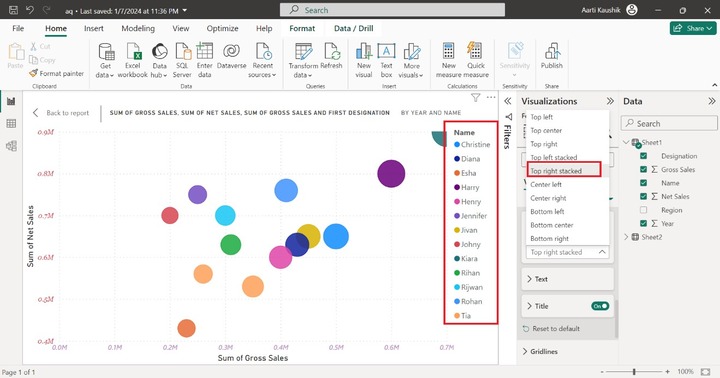Screen dimensions: 720x378
Task: Insert a Text box
Action: 386,60
